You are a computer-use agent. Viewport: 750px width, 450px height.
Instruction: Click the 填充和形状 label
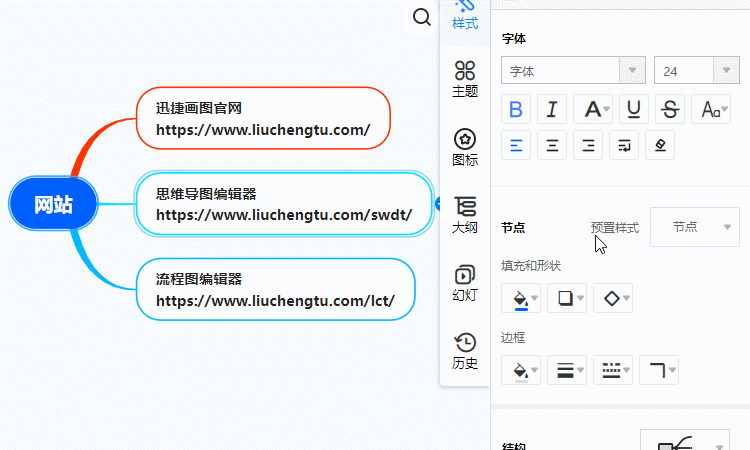(x=530, y=265)
